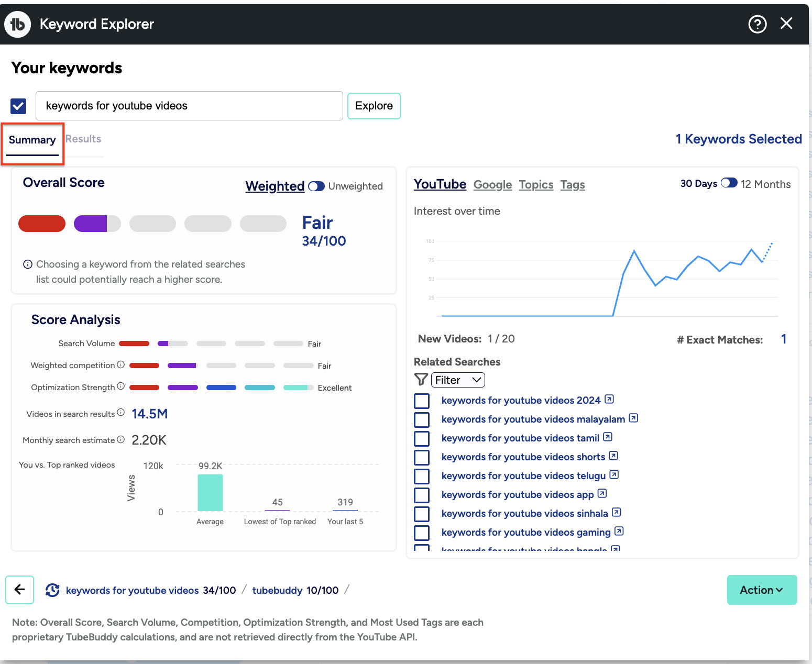Click the info icon beside Choosing a keyword
The width and height of the screenshot is (812, 664).
coord(28,264)
